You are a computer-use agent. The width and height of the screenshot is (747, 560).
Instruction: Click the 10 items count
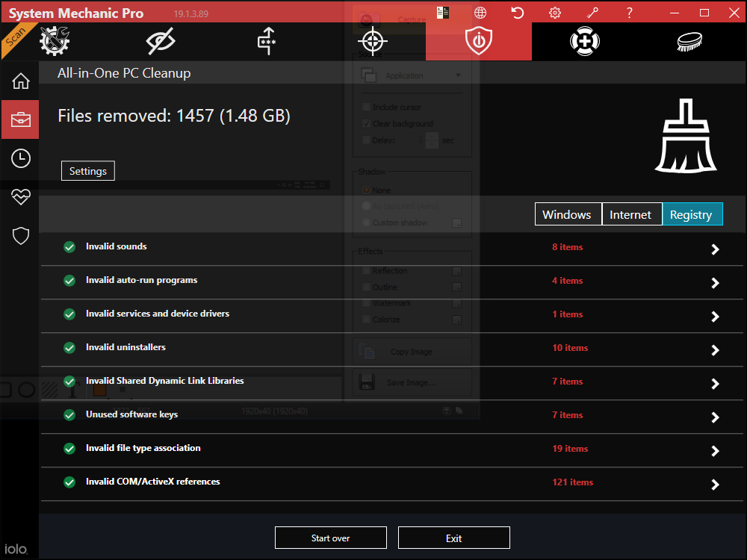[570, 348]
